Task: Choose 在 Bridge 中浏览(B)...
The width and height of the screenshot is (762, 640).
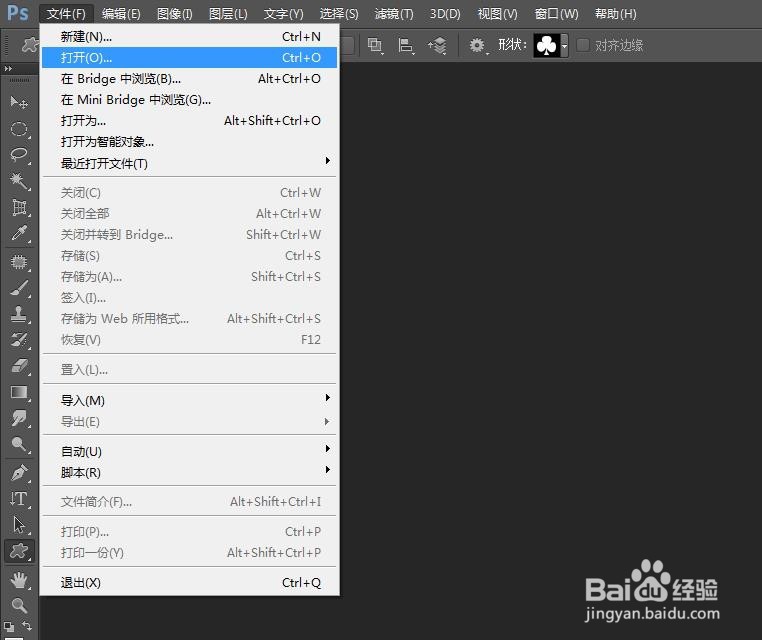Action: point(190,78)
